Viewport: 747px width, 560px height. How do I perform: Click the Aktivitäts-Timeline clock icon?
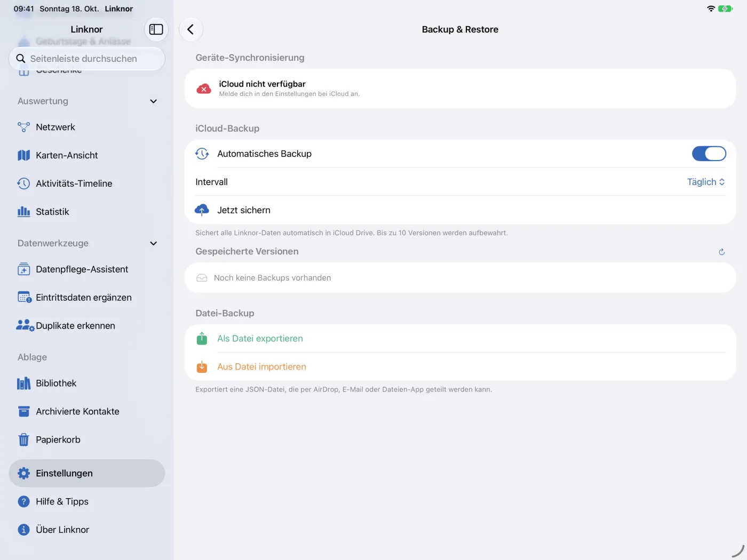(x=23, y=183)
